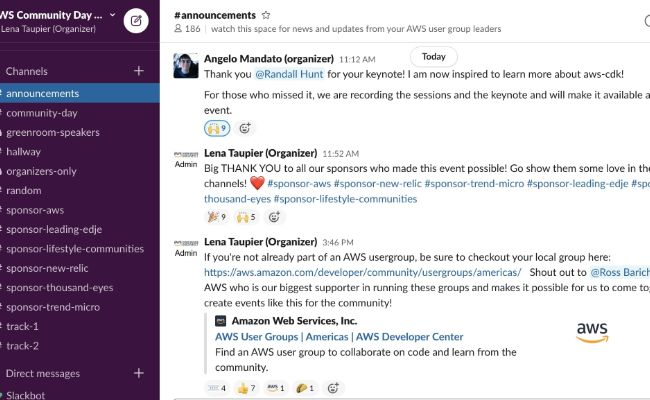Toggle the party popper reaction with 9

pyautogui.click(x=217, y=216)
